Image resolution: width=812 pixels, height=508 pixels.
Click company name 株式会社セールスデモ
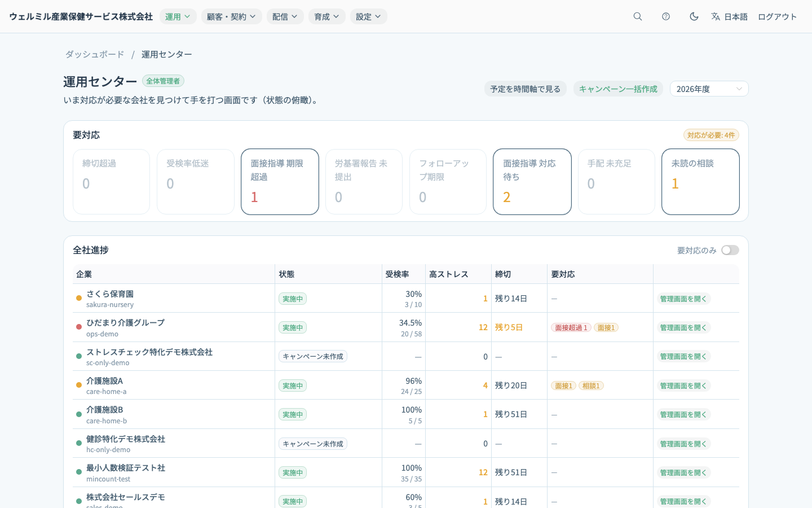126,497
